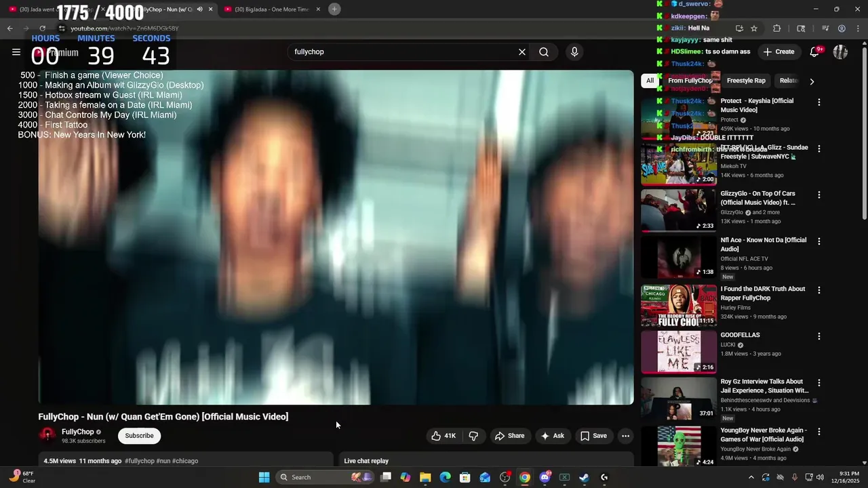The image size is (868, 488).
Task: Select the From FullyChop chip
Action: click(690, 81)
